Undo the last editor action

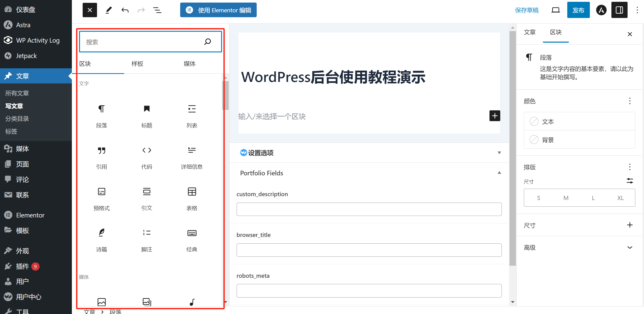(125, 10)
